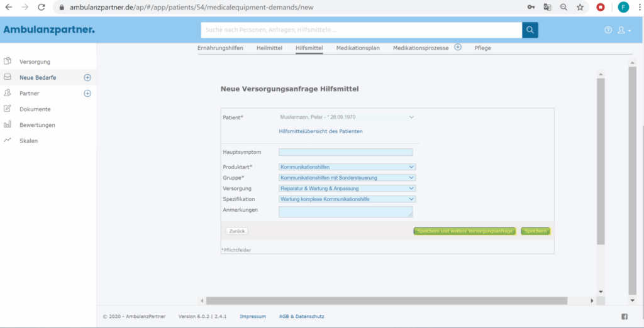
Task: Click the Partner sidebar icon
Action: pyautogui.click(x=7, y=93)
